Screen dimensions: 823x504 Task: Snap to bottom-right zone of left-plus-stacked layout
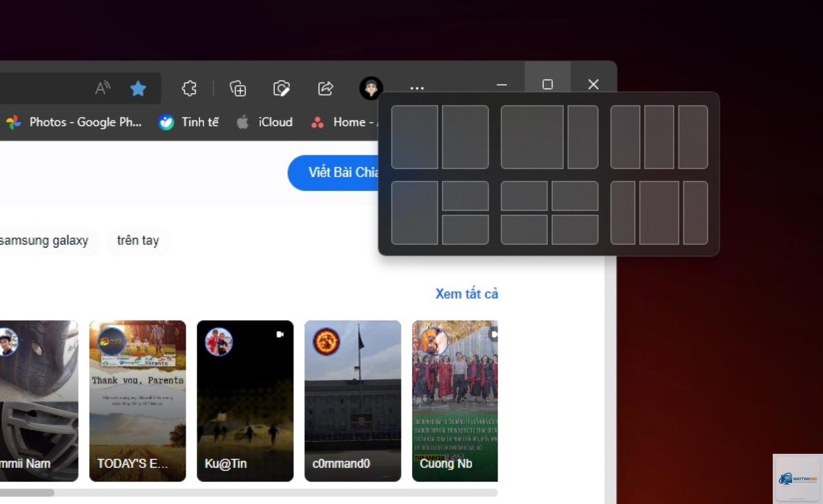pyautogui.click(x=465, y=230)
